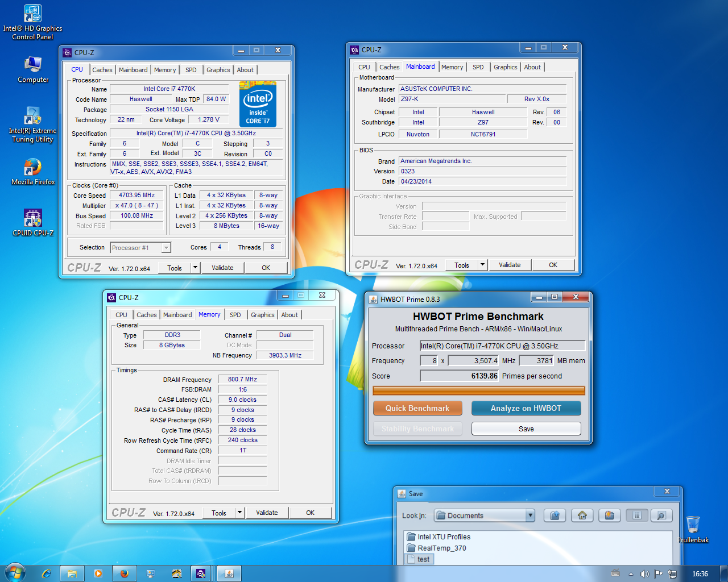Open the Prullenbak recycle bin icon
The height and width of the screenshot is (582, 728).
[x=693, y=529]
